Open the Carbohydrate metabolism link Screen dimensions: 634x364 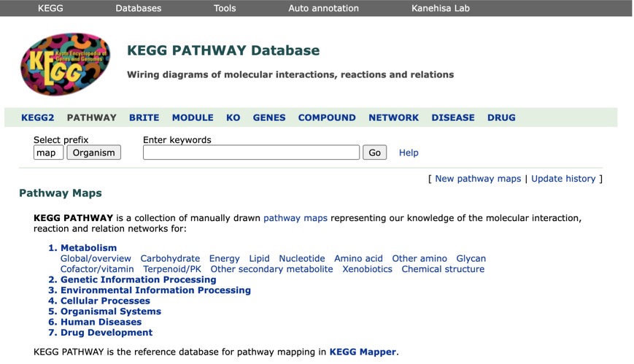(x=170, y=258)
